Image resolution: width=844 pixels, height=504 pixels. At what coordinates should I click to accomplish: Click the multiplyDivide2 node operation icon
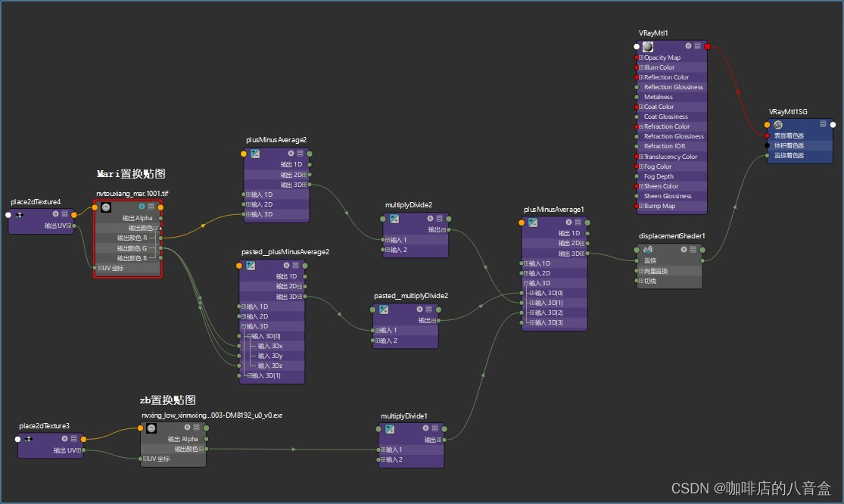[394, 219]
